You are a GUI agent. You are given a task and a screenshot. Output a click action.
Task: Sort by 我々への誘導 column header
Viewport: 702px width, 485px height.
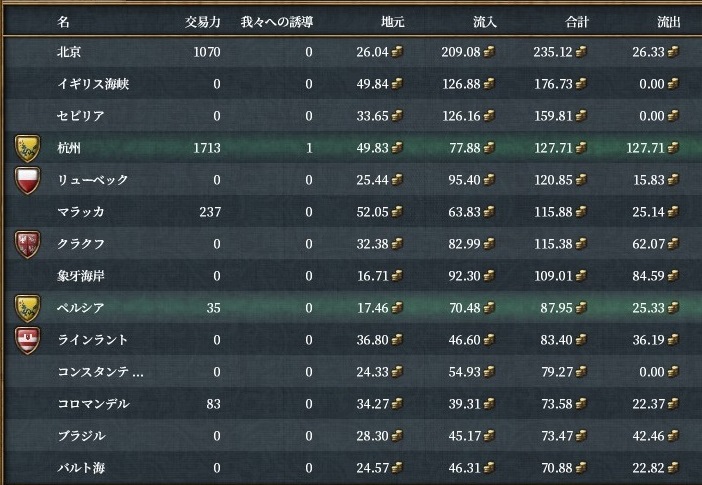[x=276, y=21]
